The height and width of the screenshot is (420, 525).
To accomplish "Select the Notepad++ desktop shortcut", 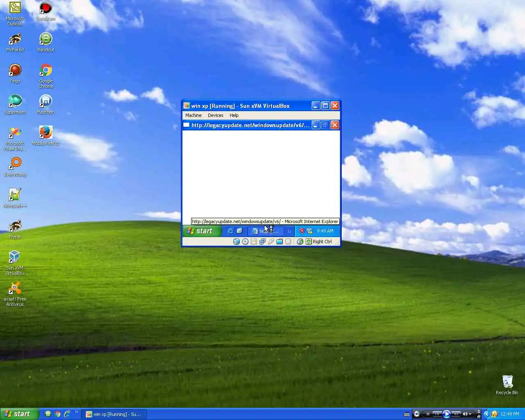I will 15,198.
